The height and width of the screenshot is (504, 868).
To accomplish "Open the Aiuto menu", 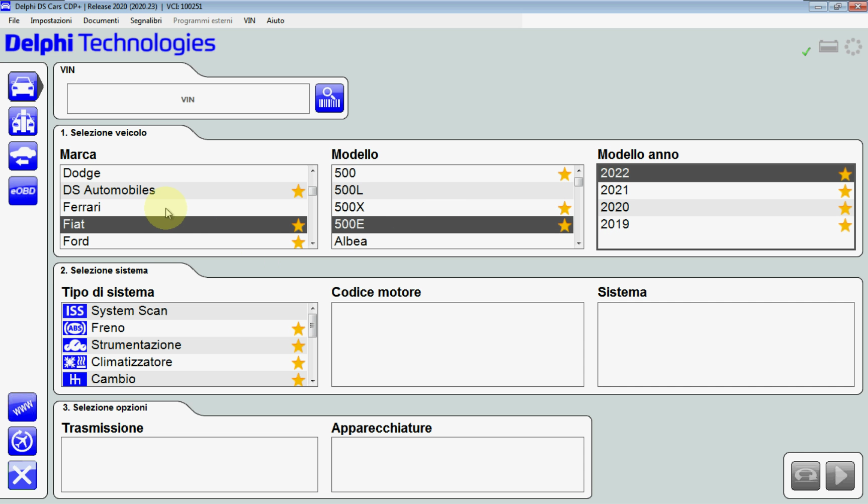I will point(276,21).
